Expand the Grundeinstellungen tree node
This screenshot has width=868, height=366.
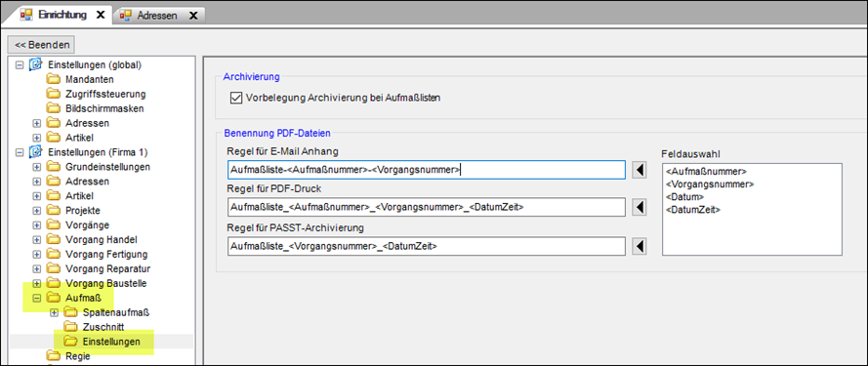pyautogui.click(x=36, y=167)
